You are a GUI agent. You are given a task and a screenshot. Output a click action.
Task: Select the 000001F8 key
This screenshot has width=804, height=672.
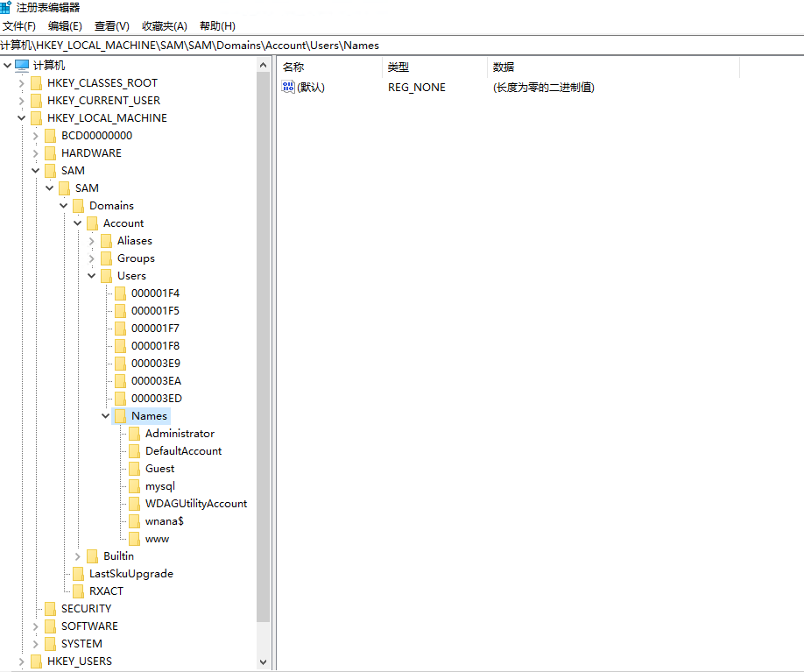coord(155,346)
